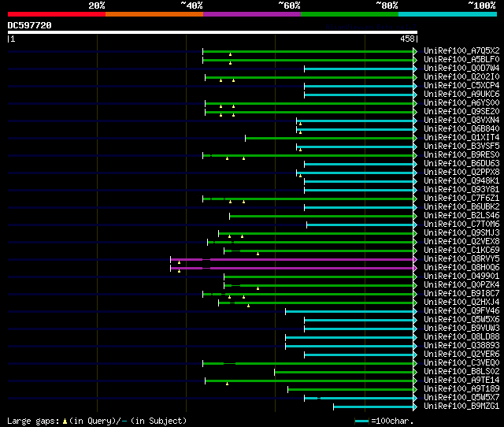
Task: Click UniRef100_Q9SMJ3 label
Action: [x=461, y=233]
